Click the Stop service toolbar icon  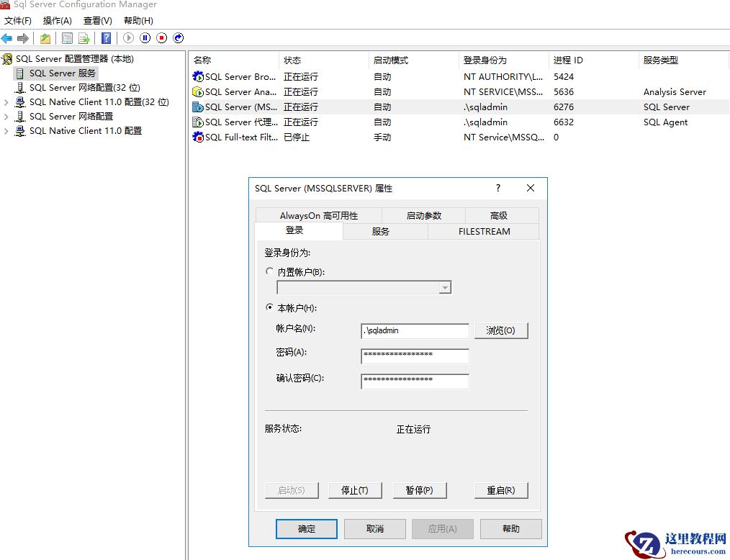pyautogui.click(x=163, y=38)
